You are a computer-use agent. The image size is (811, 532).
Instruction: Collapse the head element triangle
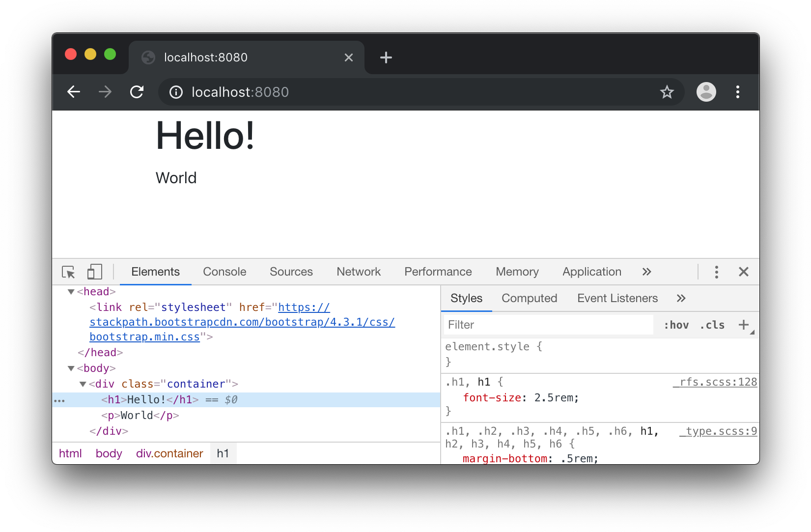[71, 292]
